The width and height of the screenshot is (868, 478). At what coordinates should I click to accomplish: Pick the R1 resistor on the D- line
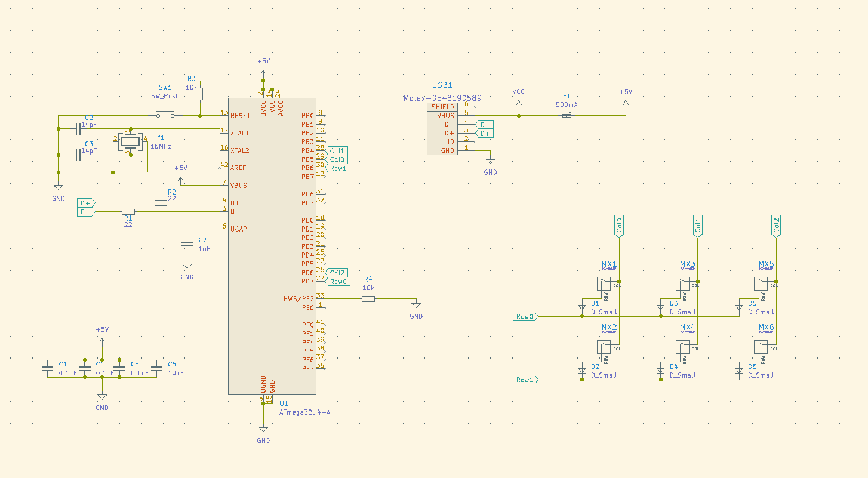pos(128,212)
